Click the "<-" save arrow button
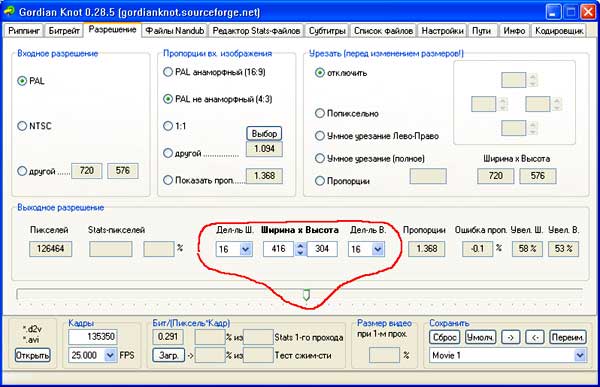 [x=535, y=337]
